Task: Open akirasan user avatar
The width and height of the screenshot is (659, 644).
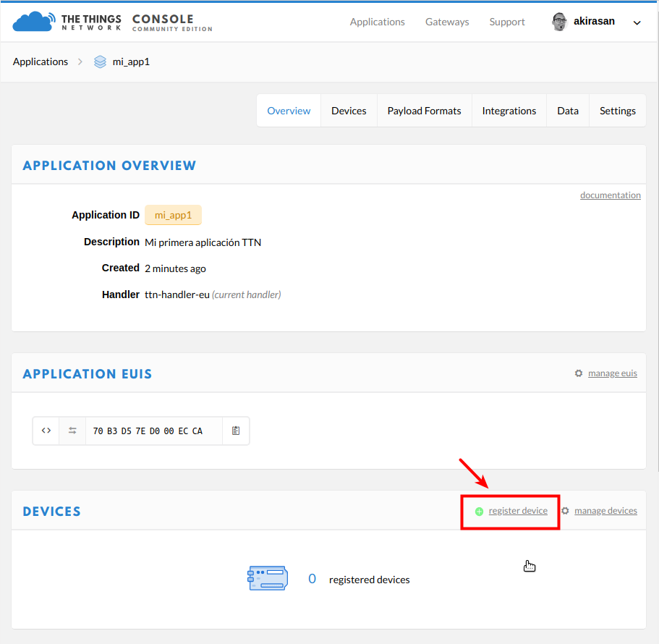Action: (559, 22)
